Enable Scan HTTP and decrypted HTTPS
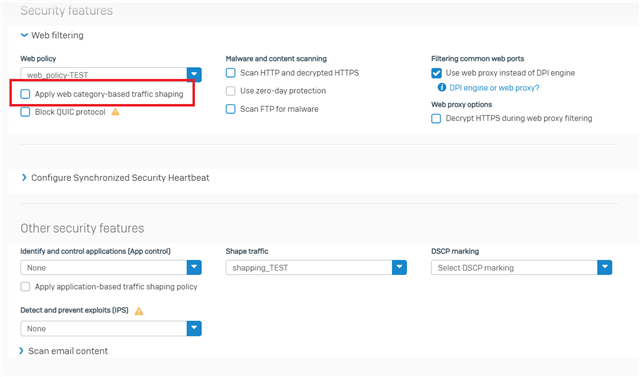 pyautogui.click(x=231, y=73)
